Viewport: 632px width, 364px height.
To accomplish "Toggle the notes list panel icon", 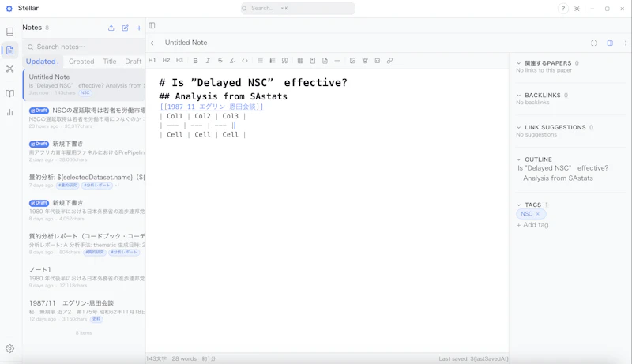I will point(152,26).
